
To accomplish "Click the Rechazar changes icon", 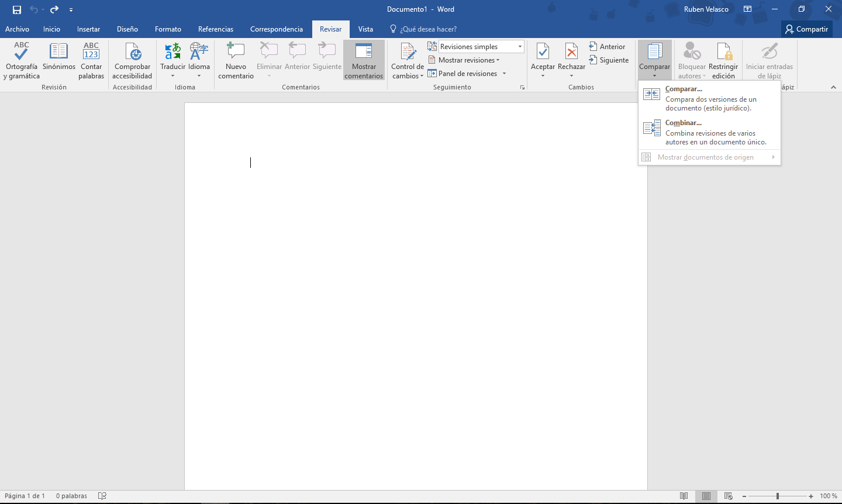I will pos(571,53).
